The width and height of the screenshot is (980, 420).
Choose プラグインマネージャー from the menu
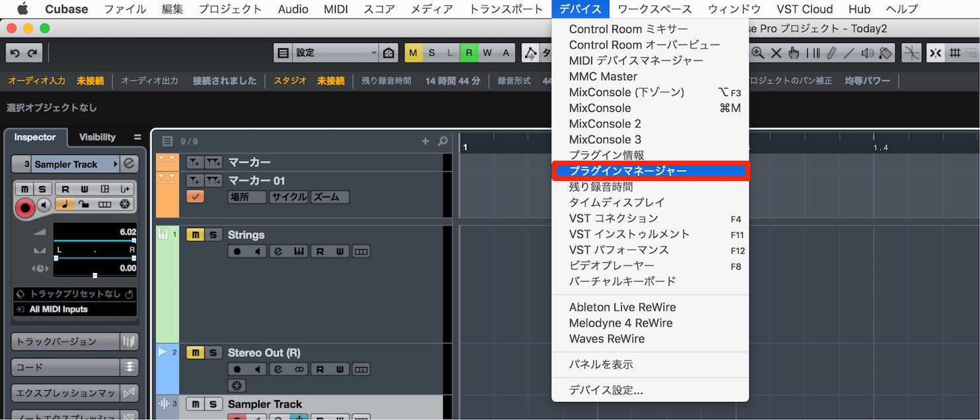point(650,171)
